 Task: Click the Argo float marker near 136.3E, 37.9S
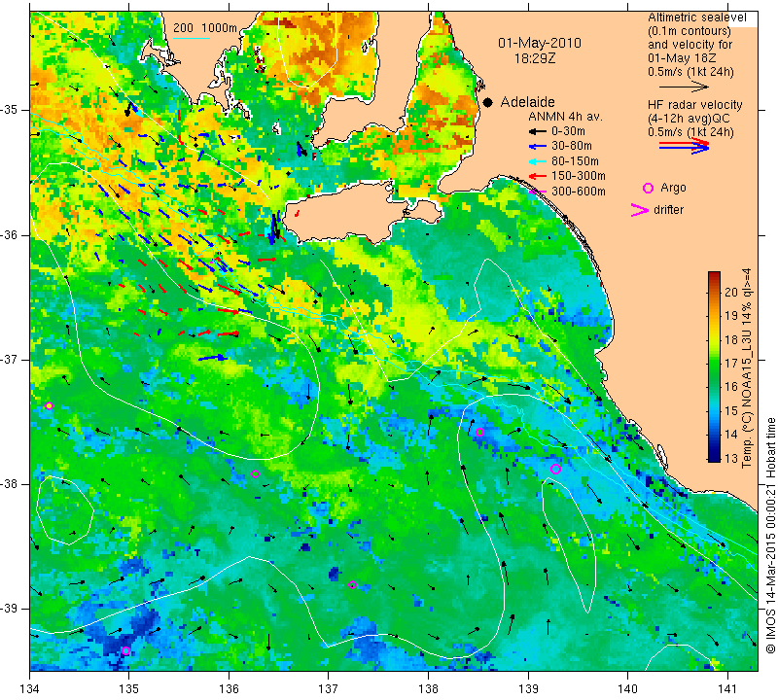pos(256,473)
